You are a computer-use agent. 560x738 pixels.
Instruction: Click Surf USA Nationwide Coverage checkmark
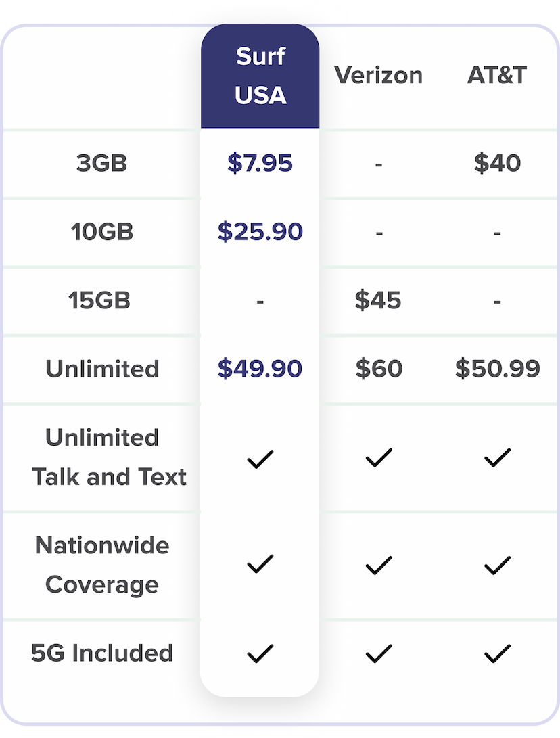[260, 564]
